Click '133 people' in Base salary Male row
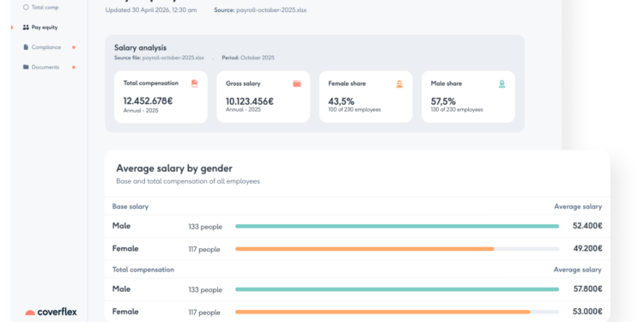This screenshot has width=644, height=322. [205, 227]
